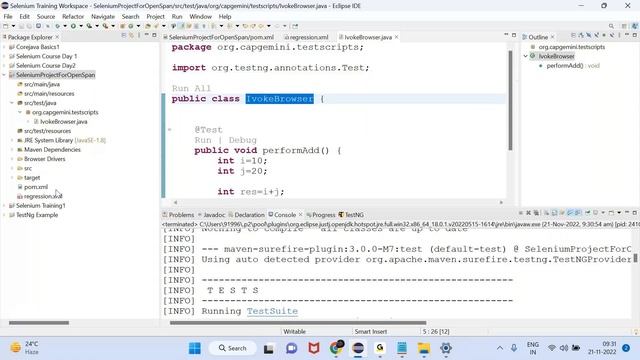Image resolution: width=640 pixels, height=360 pixels.
Task: Expand the target folder
Action: point(12,178)
